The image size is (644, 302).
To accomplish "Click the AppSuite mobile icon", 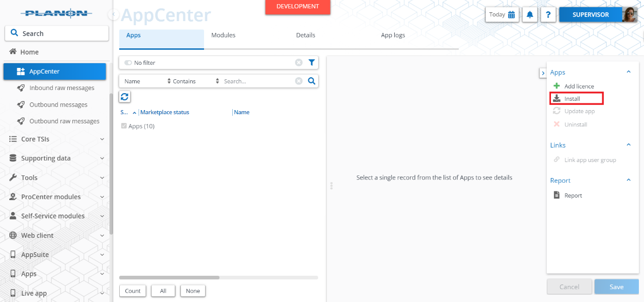I will click(13, 255).
